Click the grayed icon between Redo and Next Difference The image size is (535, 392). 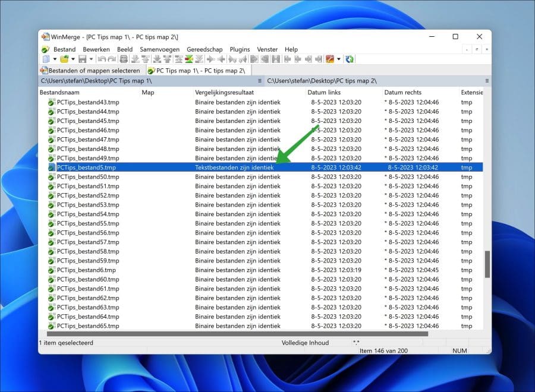point(124,59)
